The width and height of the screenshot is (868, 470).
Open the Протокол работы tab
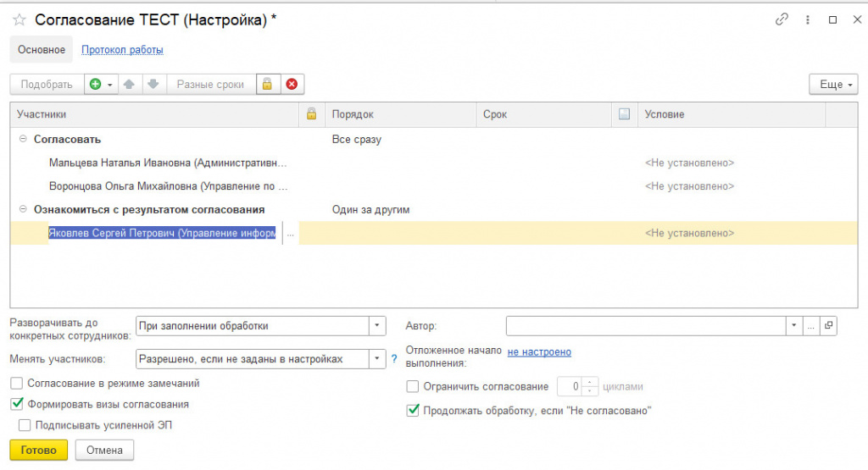(x=122, y=50)
